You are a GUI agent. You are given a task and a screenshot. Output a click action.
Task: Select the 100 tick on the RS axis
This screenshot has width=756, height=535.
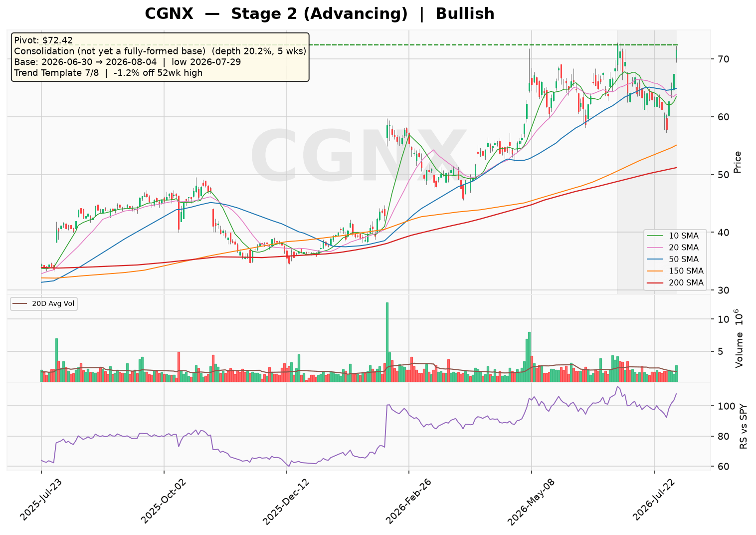[726, 406]
